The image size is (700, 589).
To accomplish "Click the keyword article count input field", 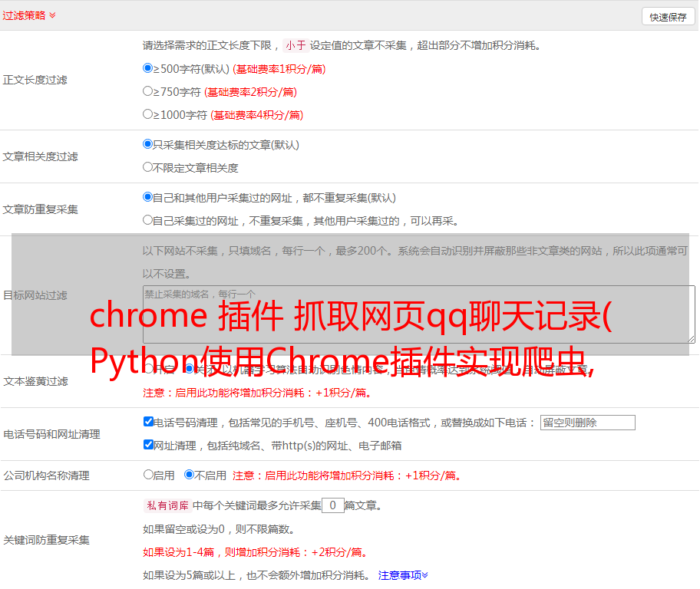I will pyautogui.click(x=332, y=505).
